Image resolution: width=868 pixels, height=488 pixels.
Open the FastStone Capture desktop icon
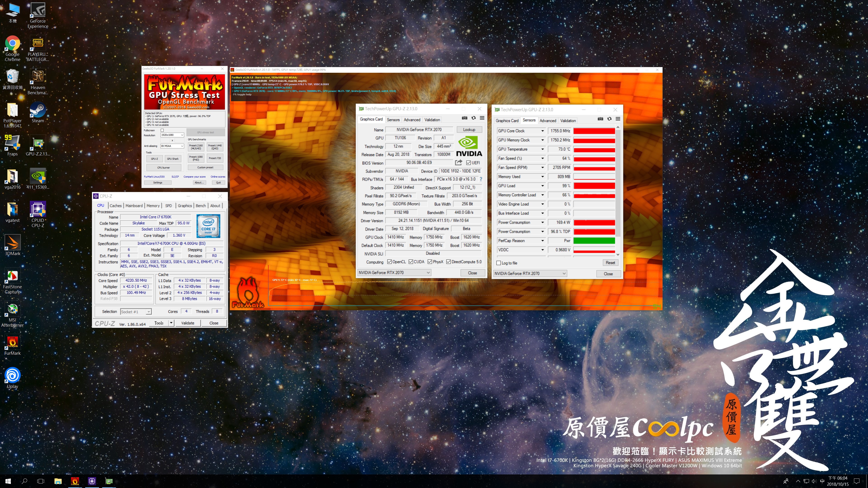(x=12, y=281)
